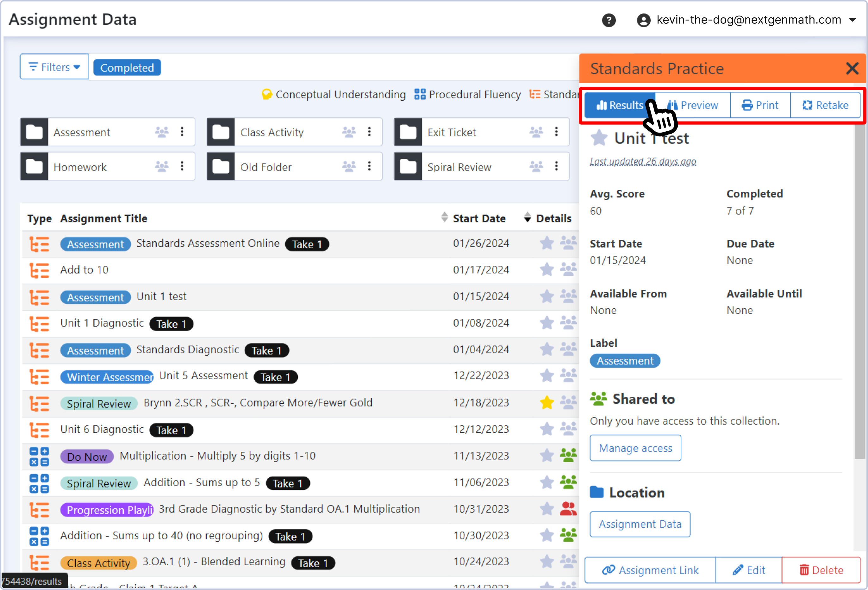The image size is (868, 590).
Task: Click the Manage access button
Action: pyautogui.click(x=635, y=448)
